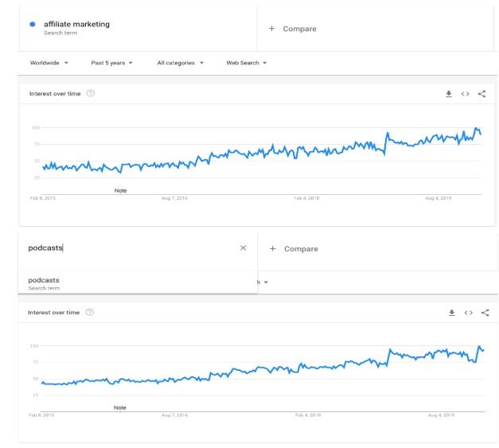Download the podcasts chart data as CSV
This screenshot has width=499, height=448.
click(451, 313)
